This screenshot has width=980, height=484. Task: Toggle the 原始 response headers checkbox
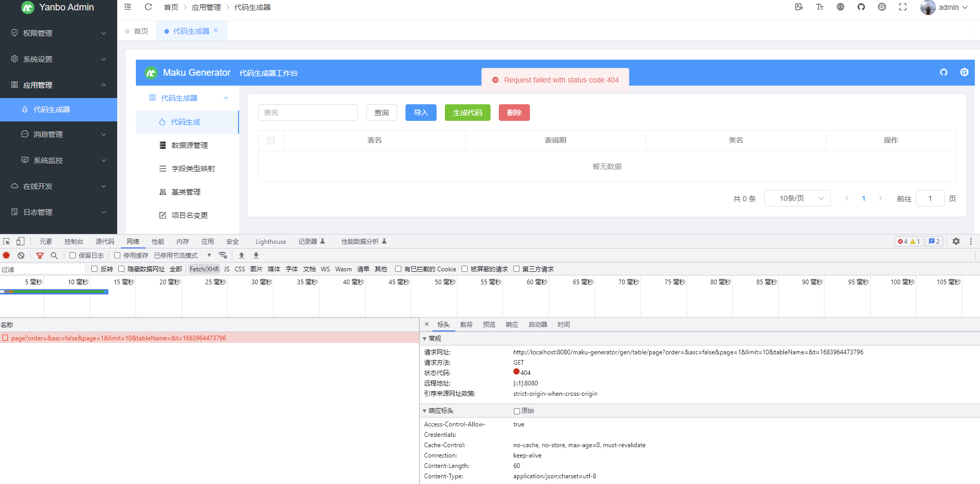click(517, 411)
